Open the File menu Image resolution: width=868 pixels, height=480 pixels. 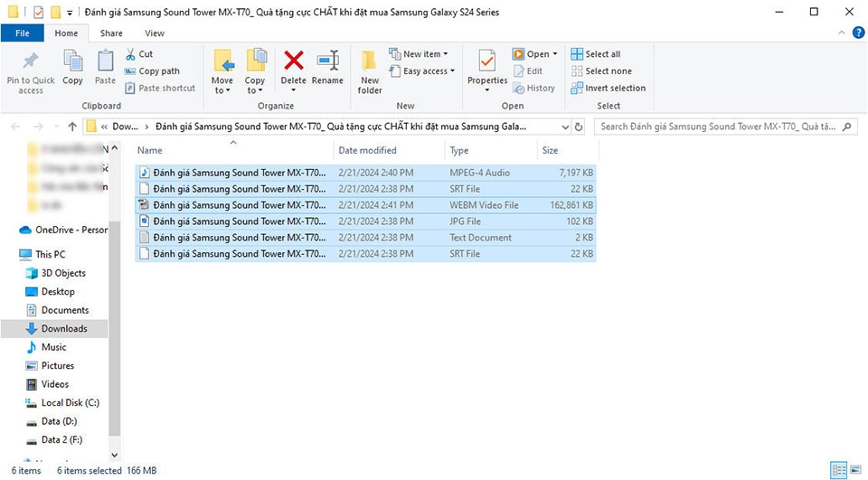click(x=22, y=33)
